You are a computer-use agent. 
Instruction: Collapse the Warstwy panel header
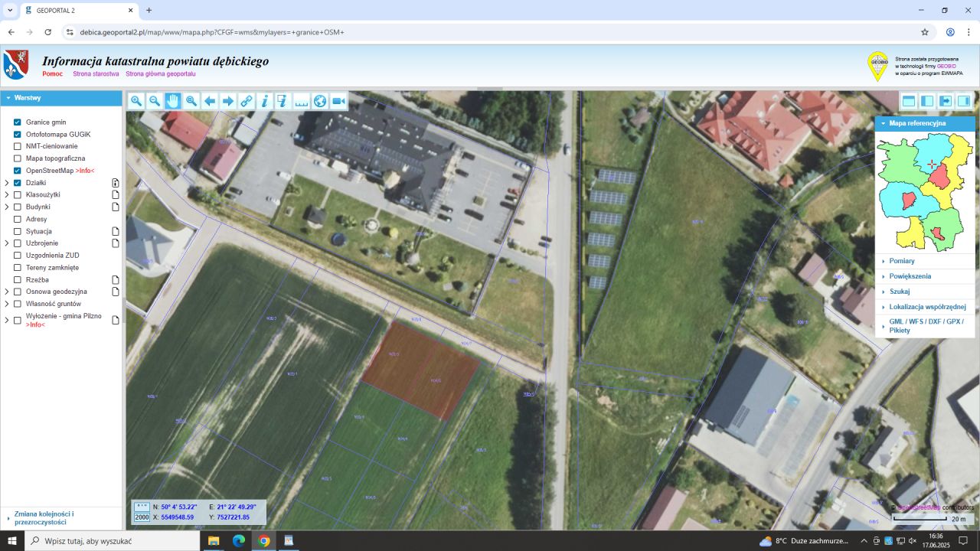(61, 98)
